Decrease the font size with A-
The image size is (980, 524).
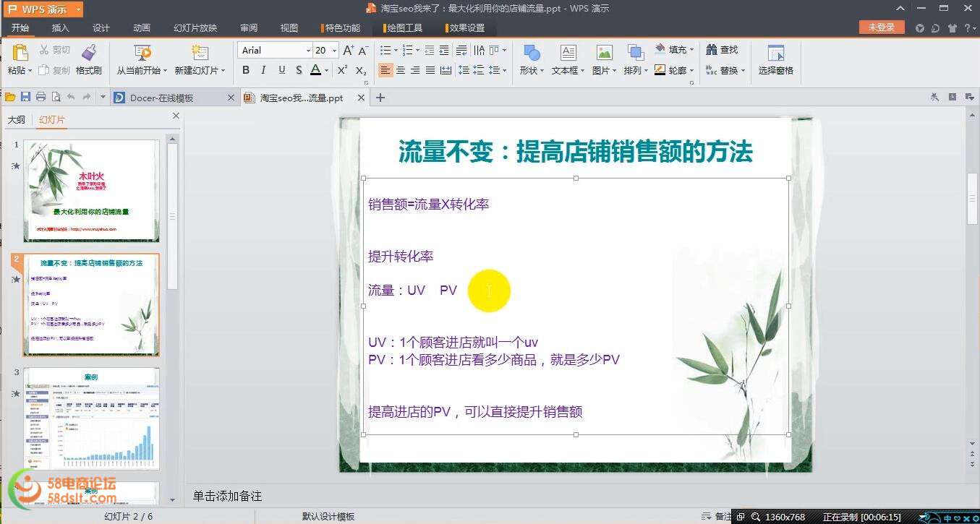[363, 50]
